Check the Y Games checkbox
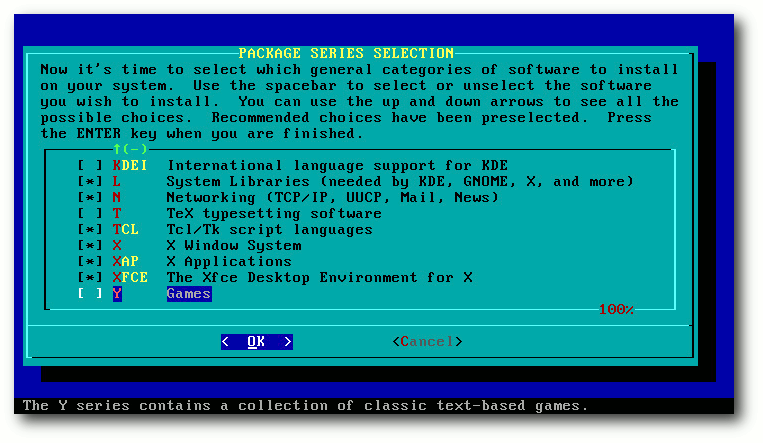 tap(90, 294)
